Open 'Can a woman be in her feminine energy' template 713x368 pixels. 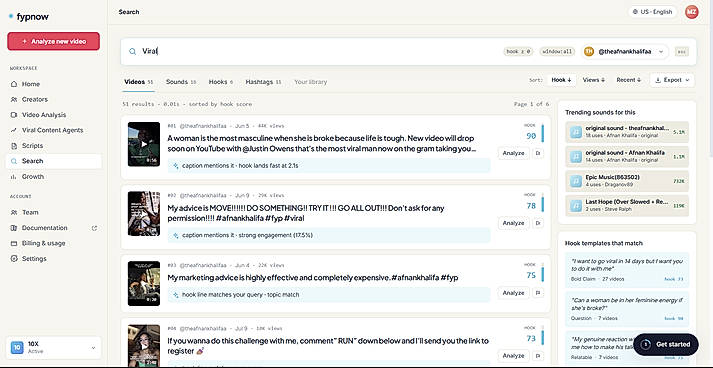(627, 309)
